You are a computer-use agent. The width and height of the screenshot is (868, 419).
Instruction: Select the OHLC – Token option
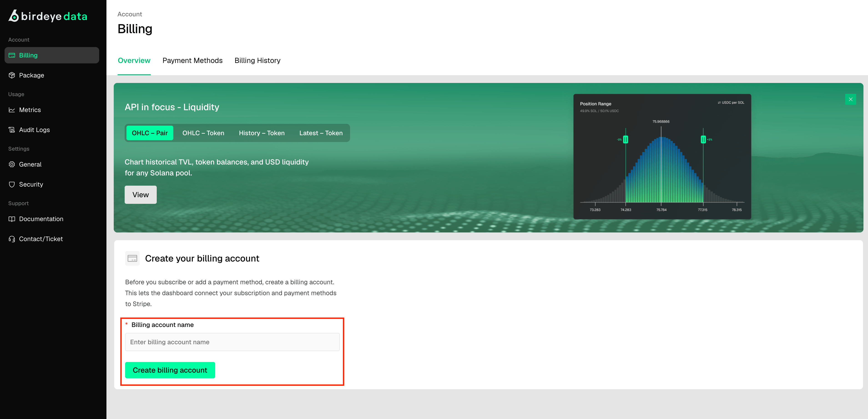coord(203,133)
